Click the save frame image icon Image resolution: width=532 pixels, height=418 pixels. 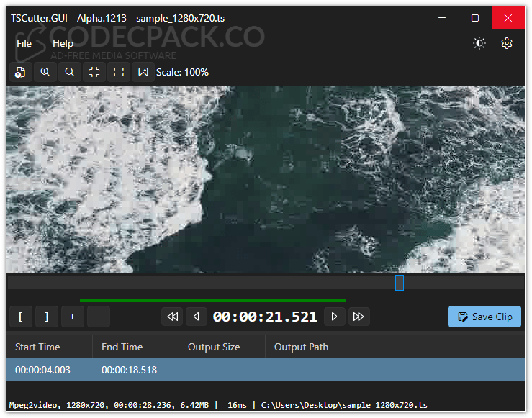[x=143, y=72]
